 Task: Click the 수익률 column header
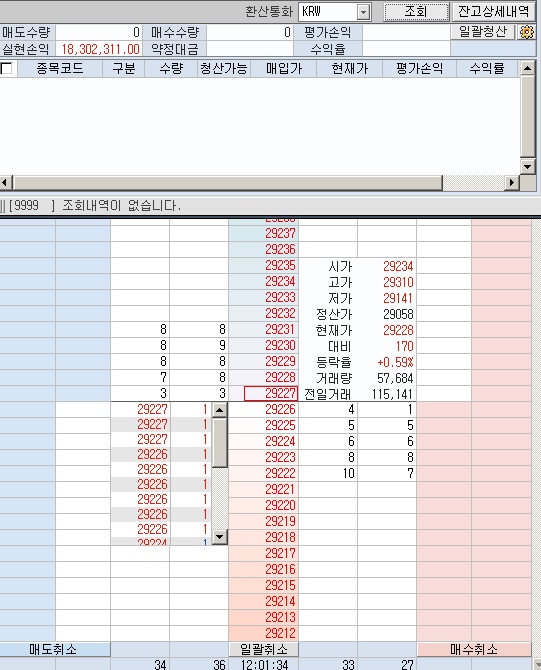(x=487, y=68)
